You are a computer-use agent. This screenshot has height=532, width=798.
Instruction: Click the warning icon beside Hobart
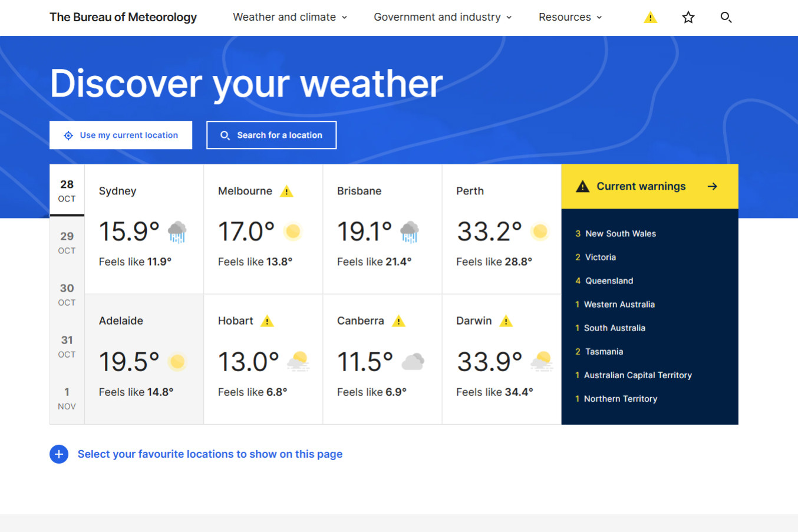pyautogui.click(x=266, y=321)
